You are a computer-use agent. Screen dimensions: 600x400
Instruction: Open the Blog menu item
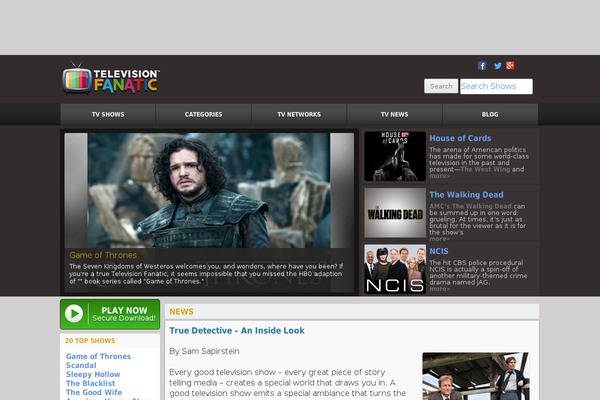[490, 114]
